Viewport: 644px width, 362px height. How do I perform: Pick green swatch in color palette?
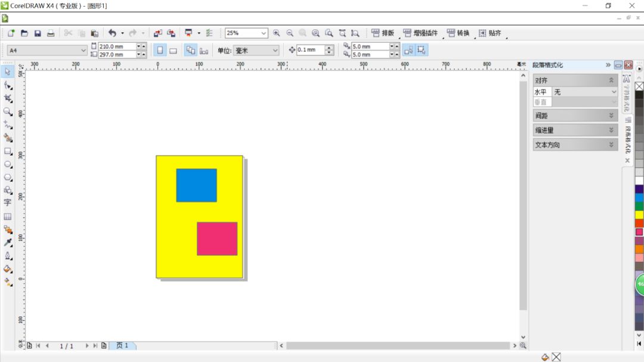639,206
